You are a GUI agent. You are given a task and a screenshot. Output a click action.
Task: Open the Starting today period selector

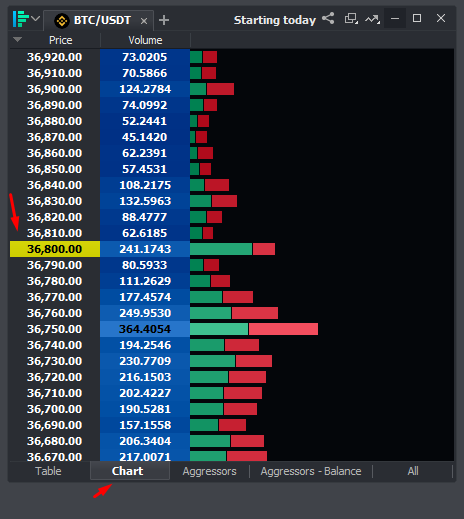[275, 20]
